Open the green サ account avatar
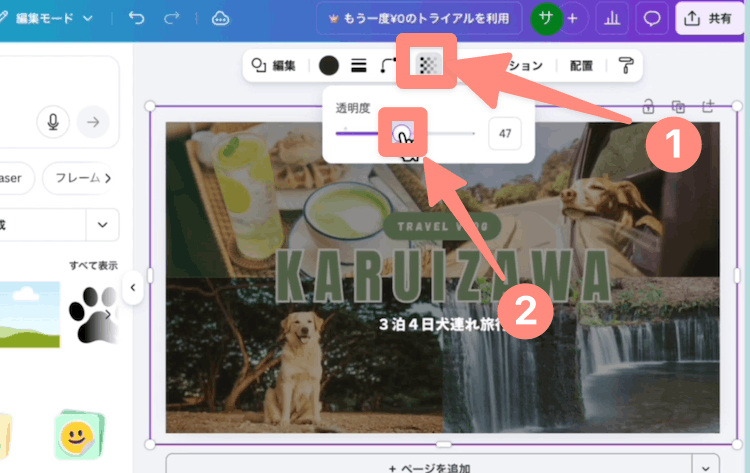 tap(546, 19)
